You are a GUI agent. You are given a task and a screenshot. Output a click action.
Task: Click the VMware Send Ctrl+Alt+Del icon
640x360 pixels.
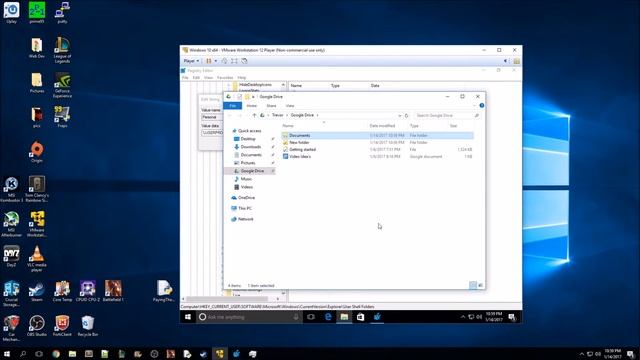pyautogui.click(x=224, y=61)
